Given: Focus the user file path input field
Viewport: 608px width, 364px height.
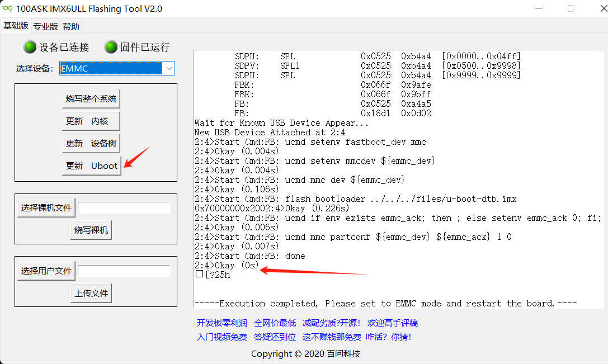Looking at the screenshot, I should [x=124, y=271].
